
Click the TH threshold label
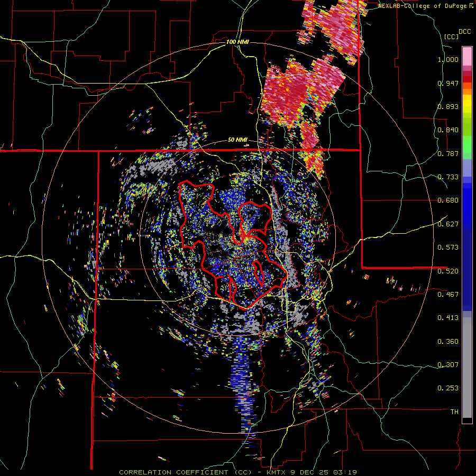tap(454, 411)
